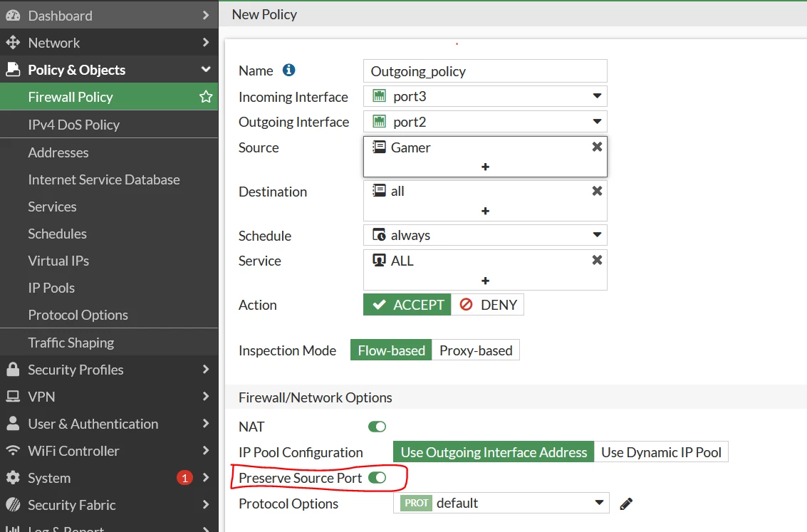Click the info icon next to Name
Image resolution: width=807 pixels, height=532 pixels.
(x=288, y=70)
